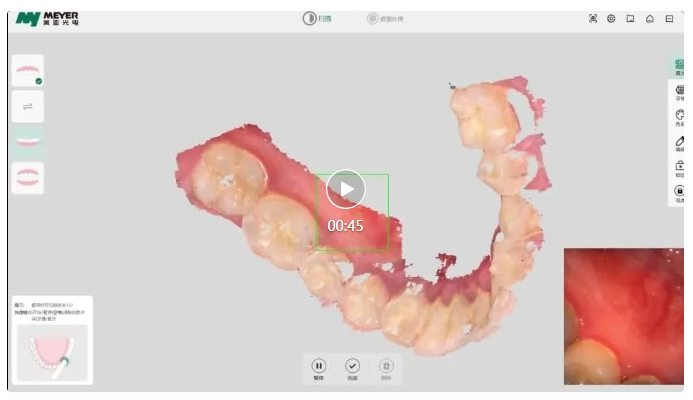
Task: Pause scanning with the pause button
Action: tap(319, 367)
